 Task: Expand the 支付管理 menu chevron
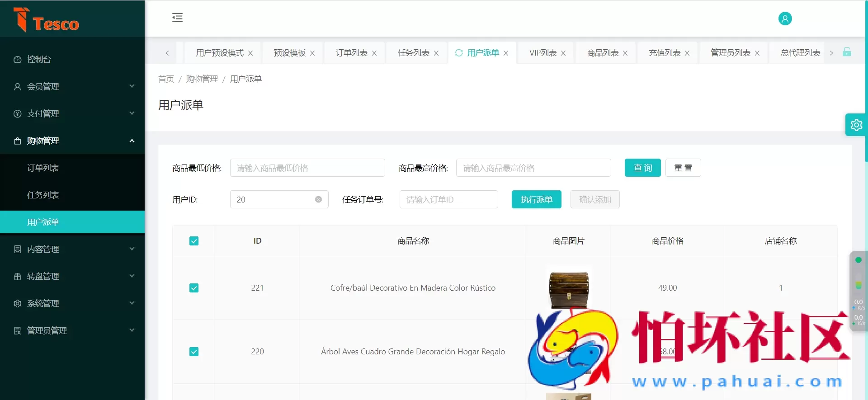click(132, 113)
